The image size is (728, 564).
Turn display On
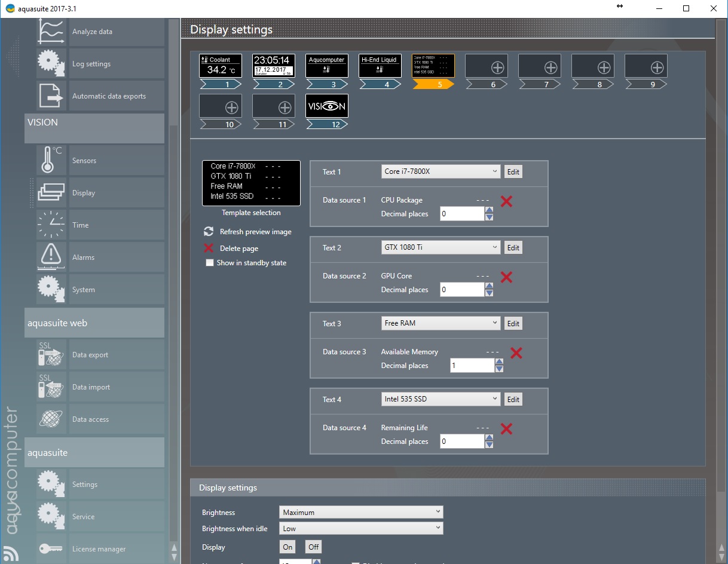click(287, 547)
